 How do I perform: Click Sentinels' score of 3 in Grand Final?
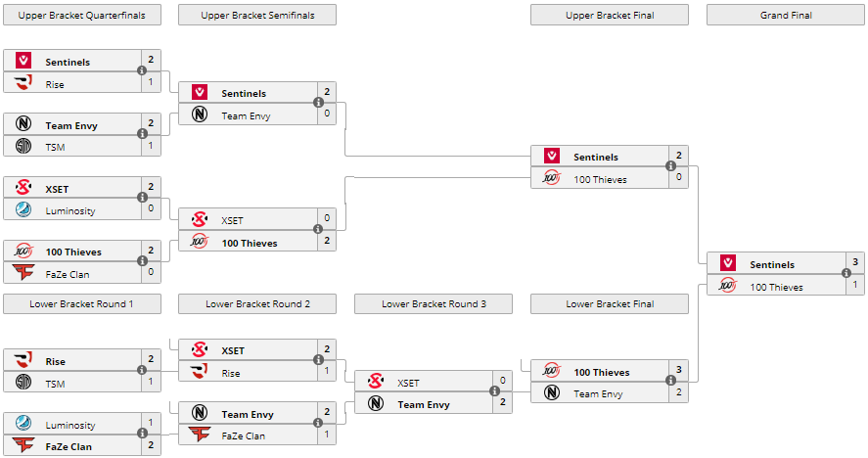854,263
